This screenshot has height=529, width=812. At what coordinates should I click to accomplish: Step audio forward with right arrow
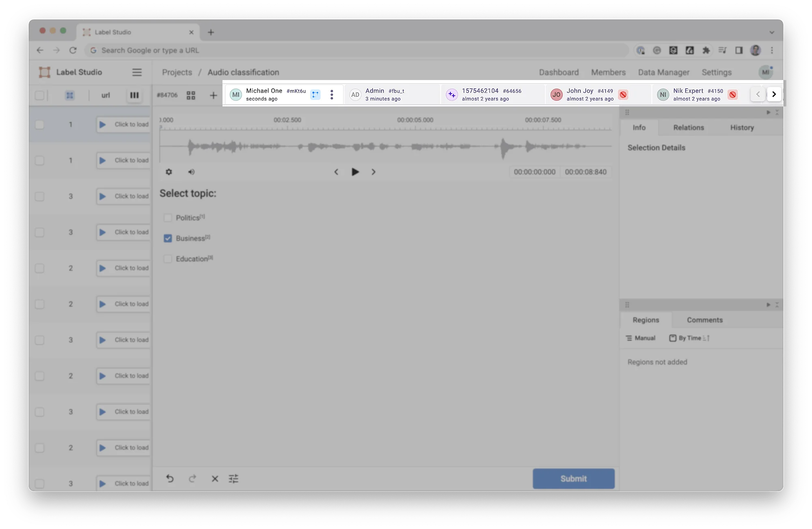pos(374,172)
